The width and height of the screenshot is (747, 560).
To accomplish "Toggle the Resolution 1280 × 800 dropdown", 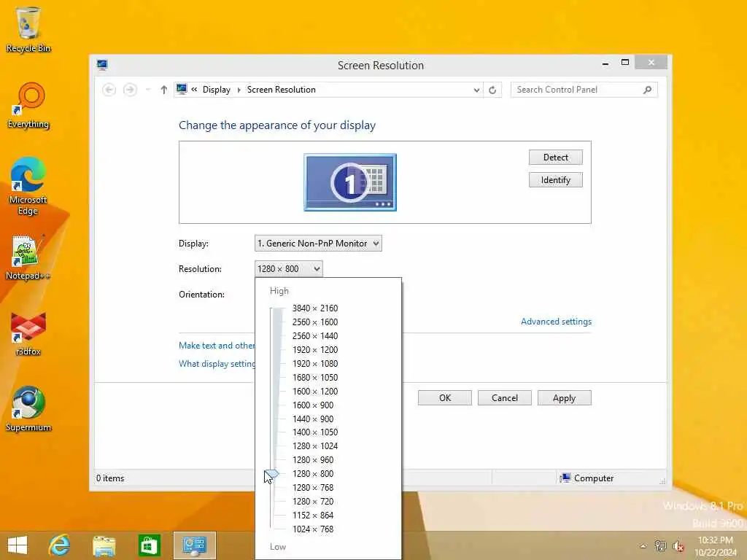I will coord(289,269).
